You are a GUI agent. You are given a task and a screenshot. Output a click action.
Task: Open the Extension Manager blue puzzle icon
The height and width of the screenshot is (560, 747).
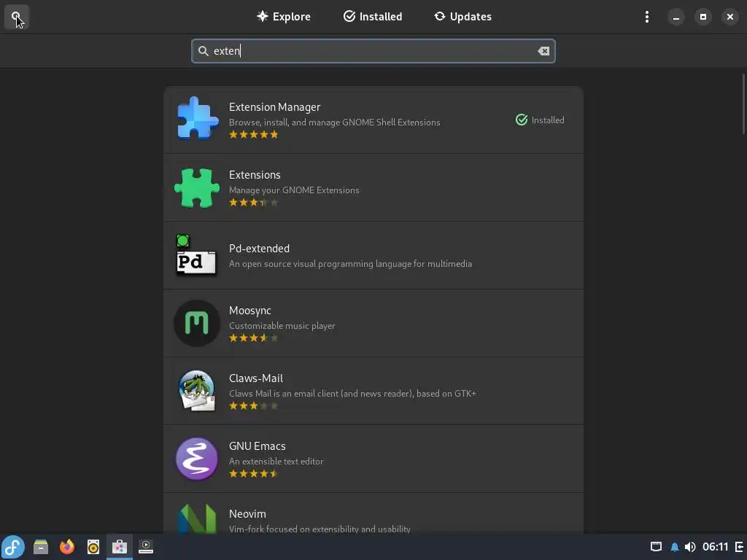197,119
